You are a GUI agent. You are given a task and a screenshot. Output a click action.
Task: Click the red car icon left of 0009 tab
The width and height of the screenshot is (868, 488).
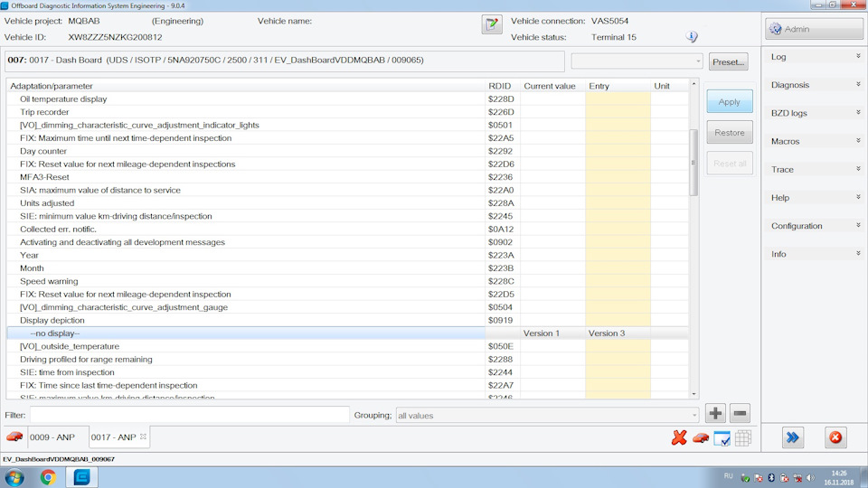click(x=14, y=437)
